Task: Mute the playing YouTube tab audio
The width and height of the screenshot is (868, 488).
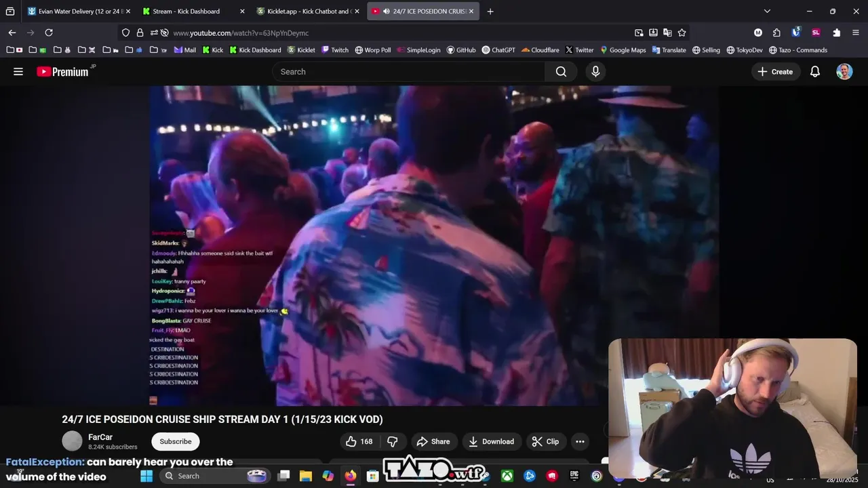Action: tap(386, 11)
